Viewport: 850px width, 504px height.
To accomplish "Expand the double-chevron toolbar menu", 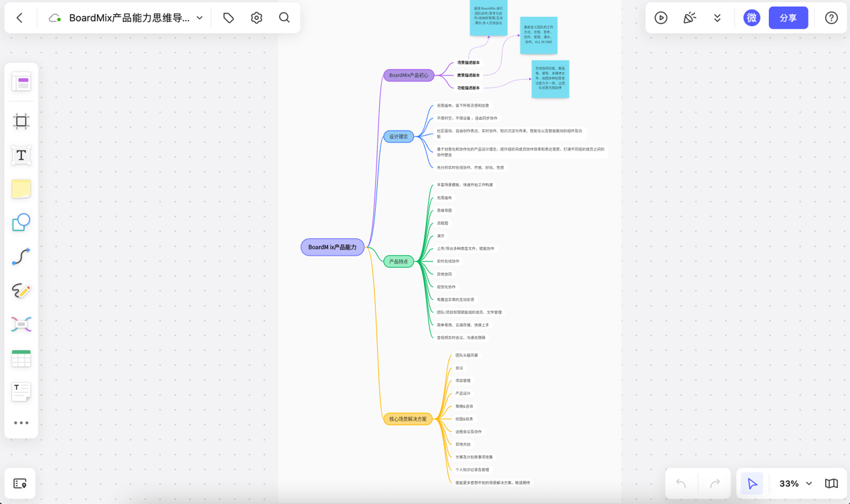I will point(717,18).
